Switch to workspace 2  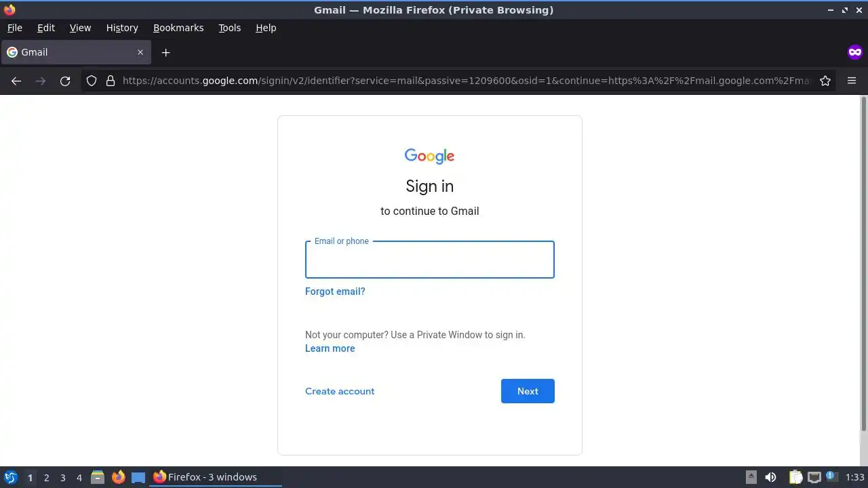click(x=46, y=477)
